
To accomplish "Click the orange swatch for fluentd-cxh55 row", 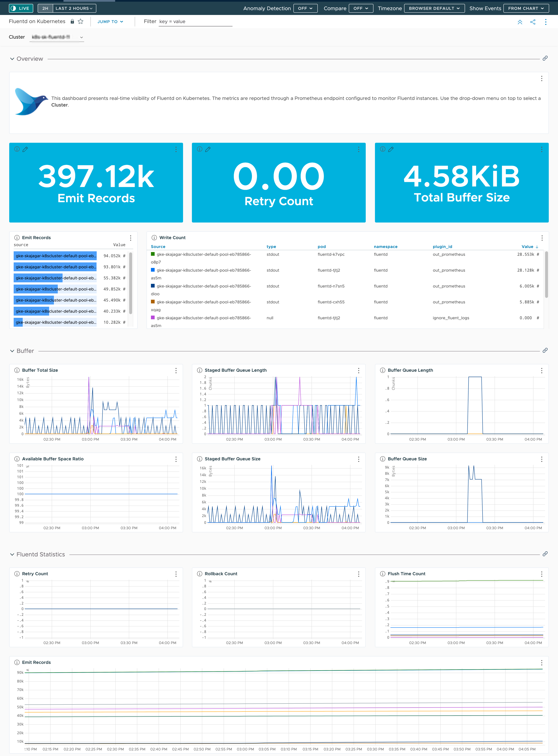I will click(x=153, y=302).
